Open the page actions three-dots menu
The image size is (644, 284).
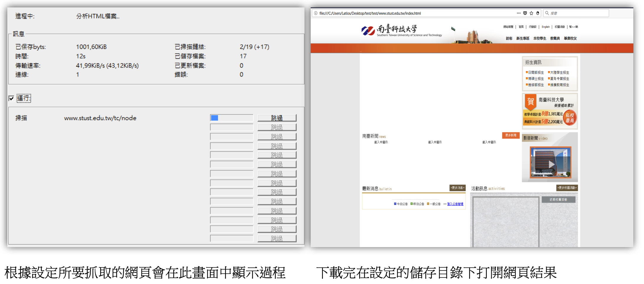(x=518, y=13)
